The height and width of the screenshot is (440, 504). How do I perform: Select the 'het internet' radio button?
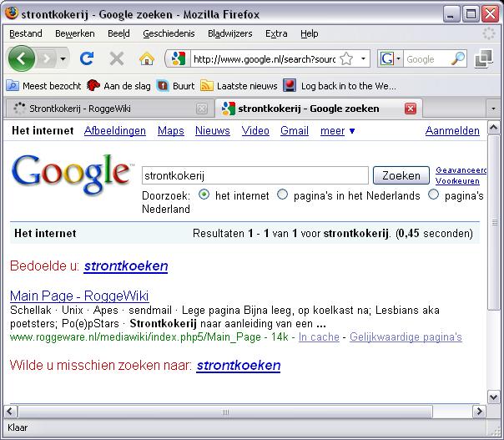(204, 195)
